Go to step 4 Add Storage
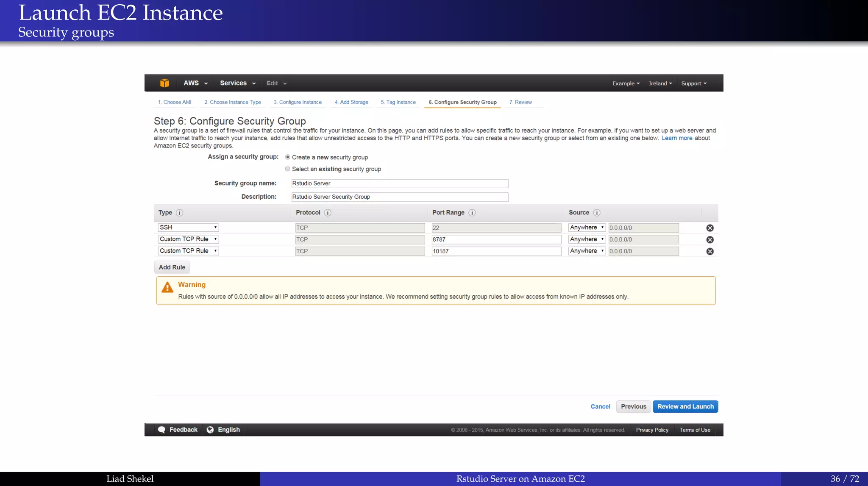This screenshot has height=486, width=868. (x=351, y=102)
